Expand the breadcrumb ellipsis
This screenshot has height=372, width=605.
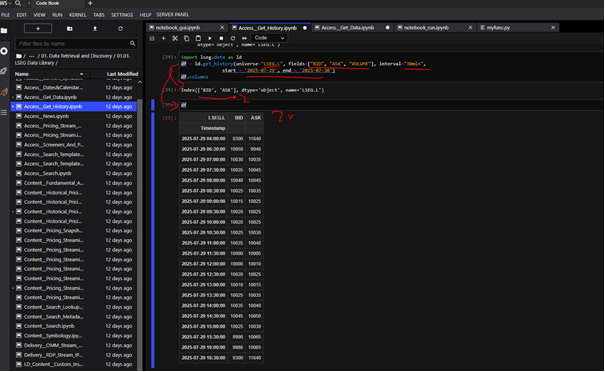[32, 56]
